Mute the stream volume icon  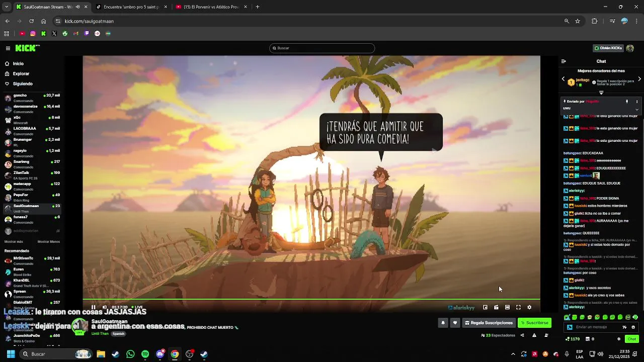[105, 307]
